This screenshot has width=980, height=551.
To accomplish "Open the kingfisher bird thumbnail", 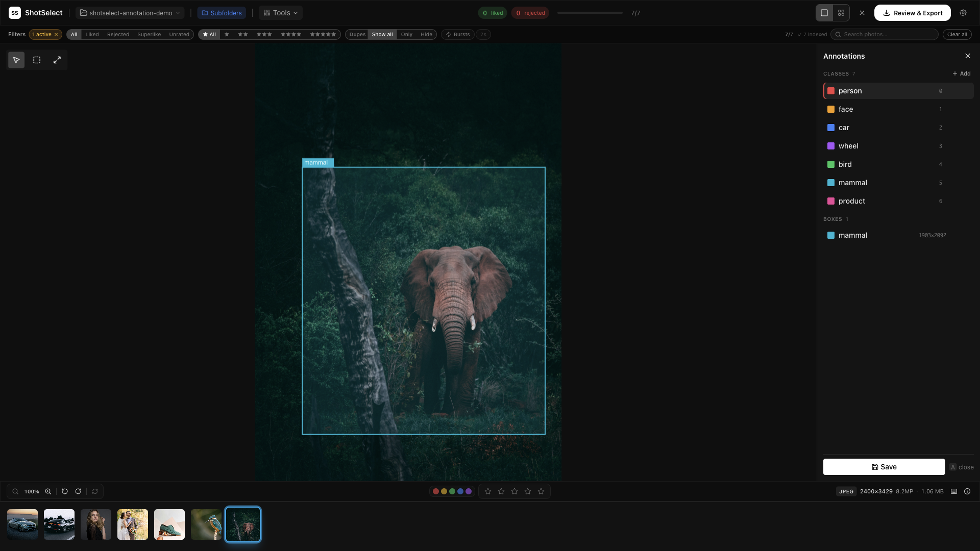I will 206,524.
